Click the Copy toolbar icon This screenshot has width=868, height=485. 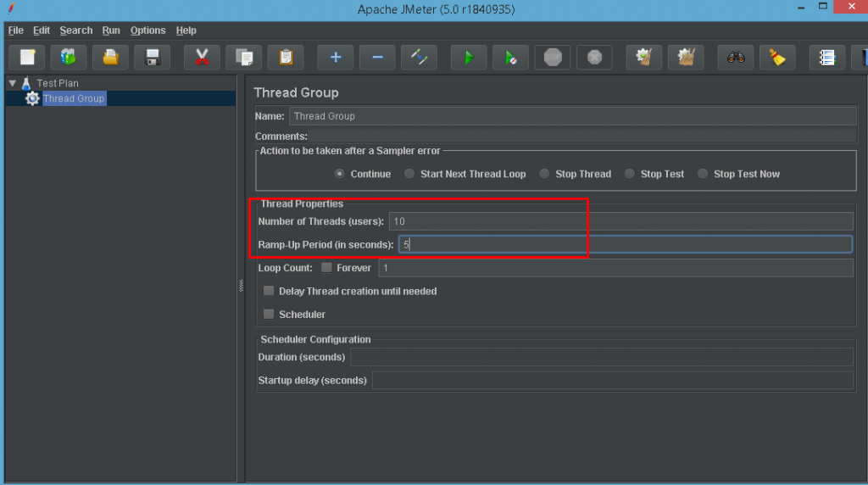(x=244, y=57)
